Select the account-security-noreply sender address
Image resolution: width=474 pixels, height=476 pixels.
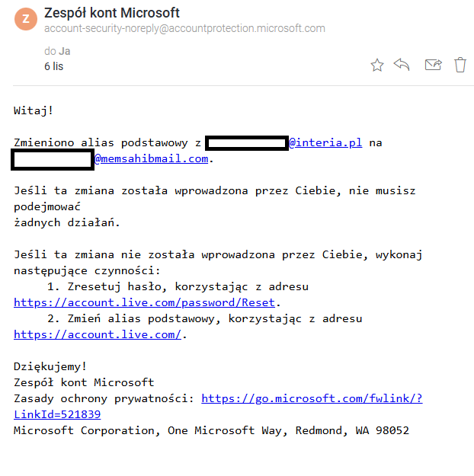coord(184,28)
